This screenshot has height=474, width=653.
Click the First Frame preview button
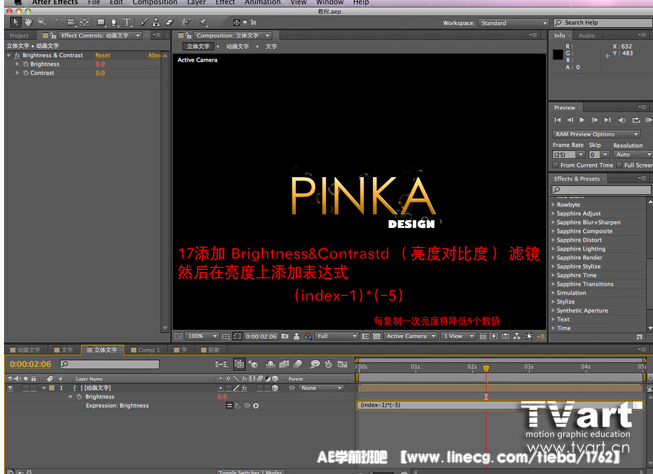click(558, 120)
